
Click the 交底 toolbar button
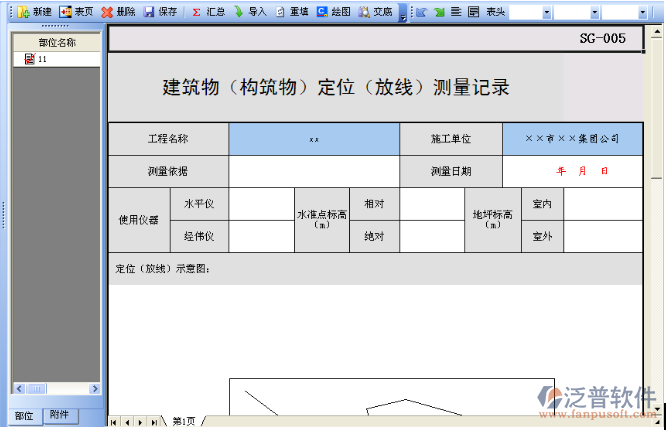(376, 12)
